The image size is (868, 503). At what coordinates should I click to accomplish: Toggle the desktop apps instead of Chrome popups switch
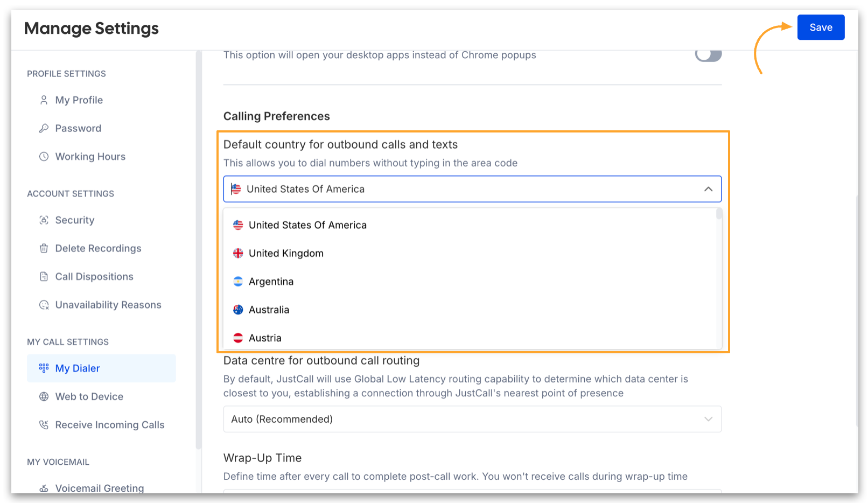[708, 55]
